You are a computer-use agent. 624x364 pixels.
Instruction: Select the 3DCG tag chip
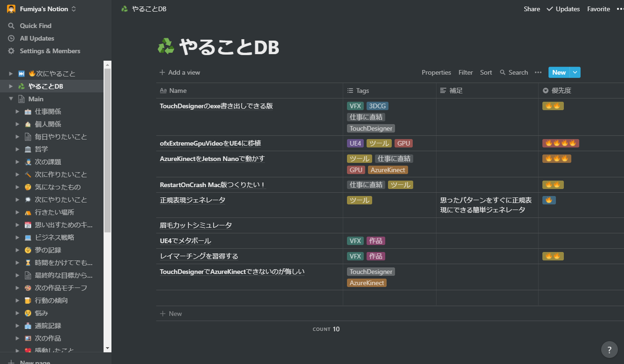[378, 106]
